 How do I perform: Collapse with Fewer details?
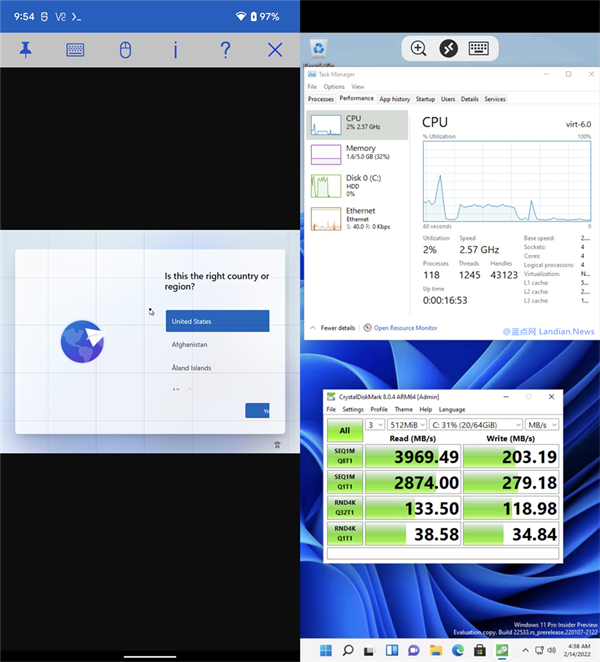pos(333,328)
